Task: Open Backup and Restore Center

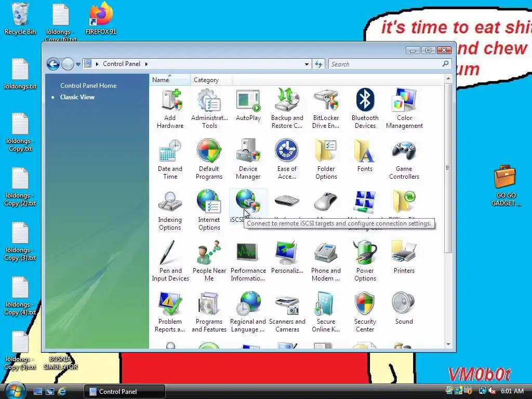Action: pos(287,109)
